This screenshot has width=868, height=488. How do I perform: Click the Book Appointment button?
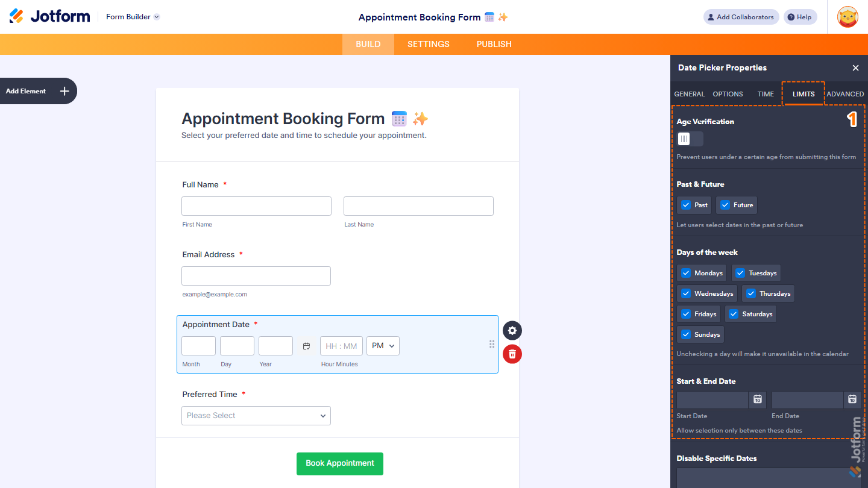point(340,463)
